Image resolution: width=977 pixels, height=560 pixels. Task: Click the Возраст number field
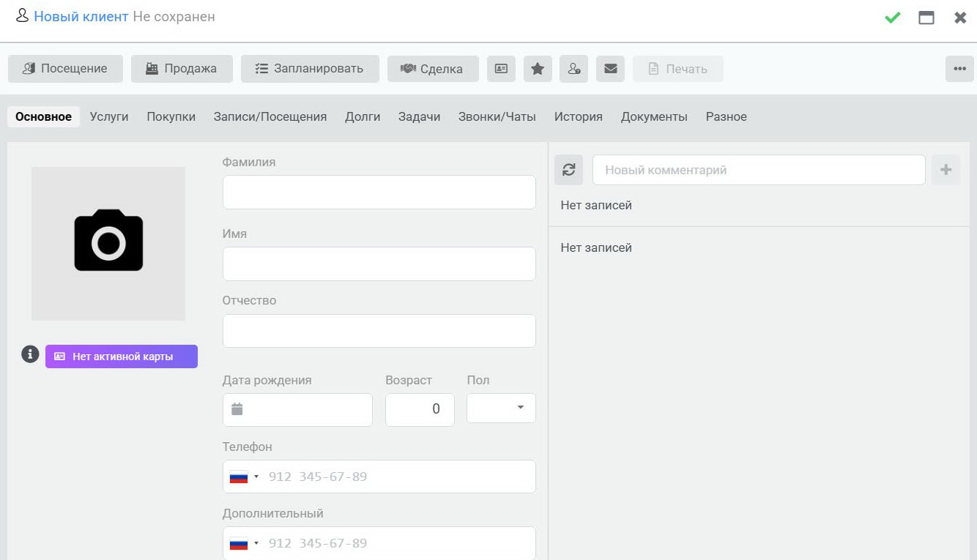[x=420, y=409]
